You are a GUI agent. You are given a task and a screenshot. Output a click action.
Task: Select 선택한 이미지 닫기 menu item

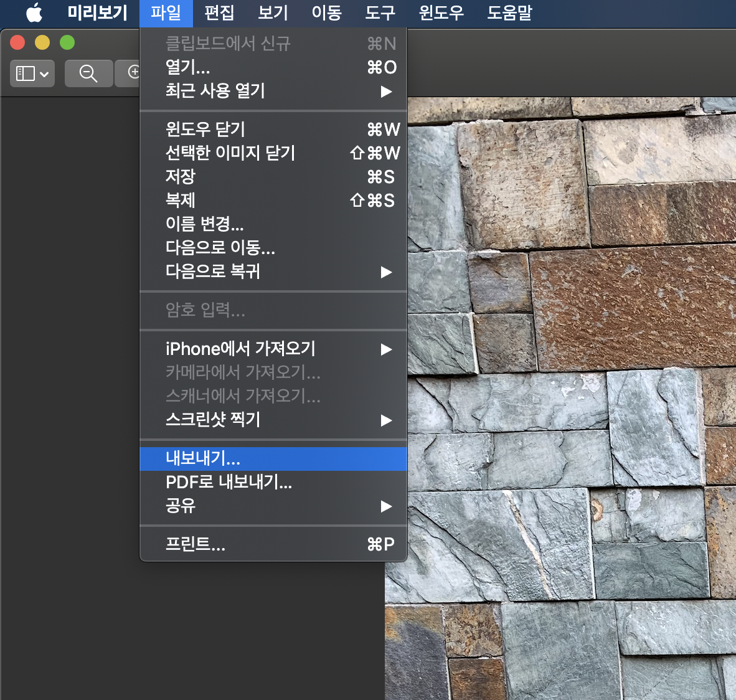point(273,153)
